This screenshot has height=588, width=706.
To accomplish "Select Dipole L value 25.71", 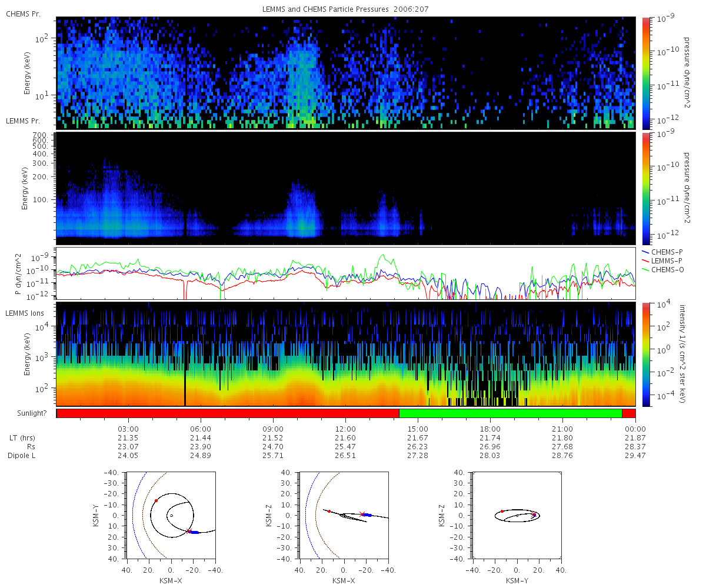I will coord(273,456).
